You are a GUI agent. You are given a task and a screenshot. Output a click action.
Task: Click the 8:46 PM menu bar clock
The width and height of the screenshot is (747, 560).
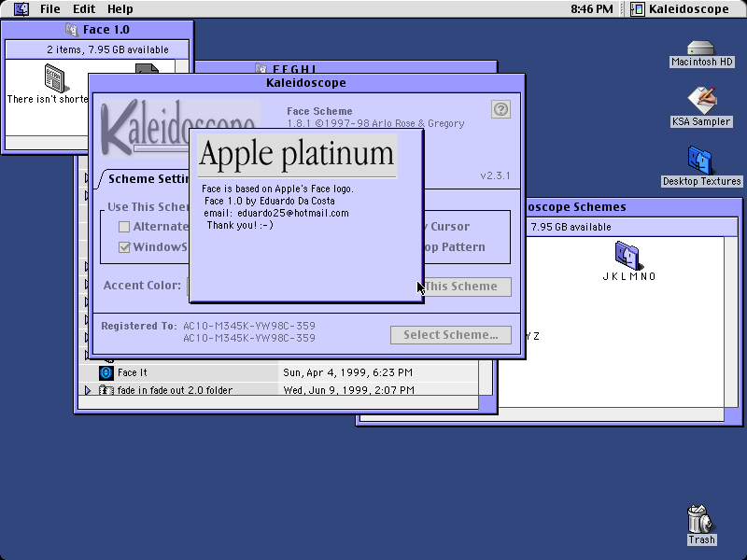pos(592,9)
